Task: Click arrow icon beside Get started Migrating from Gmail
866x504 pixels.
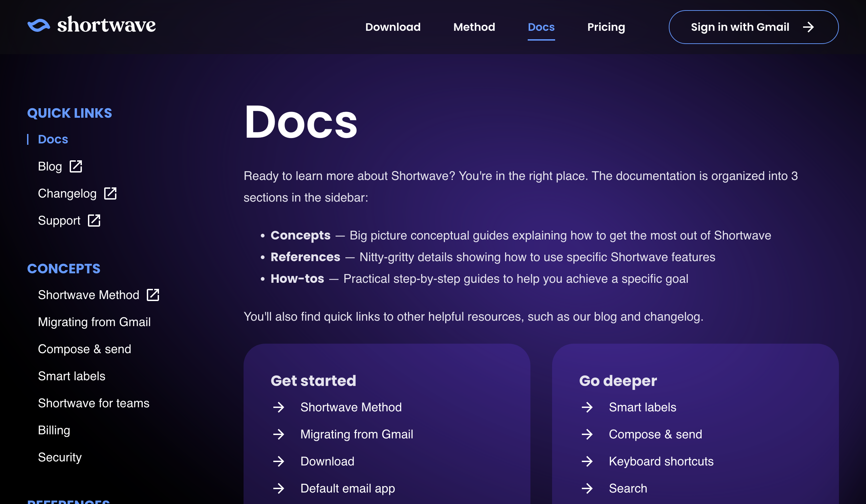Action: (x=279, y=434)
